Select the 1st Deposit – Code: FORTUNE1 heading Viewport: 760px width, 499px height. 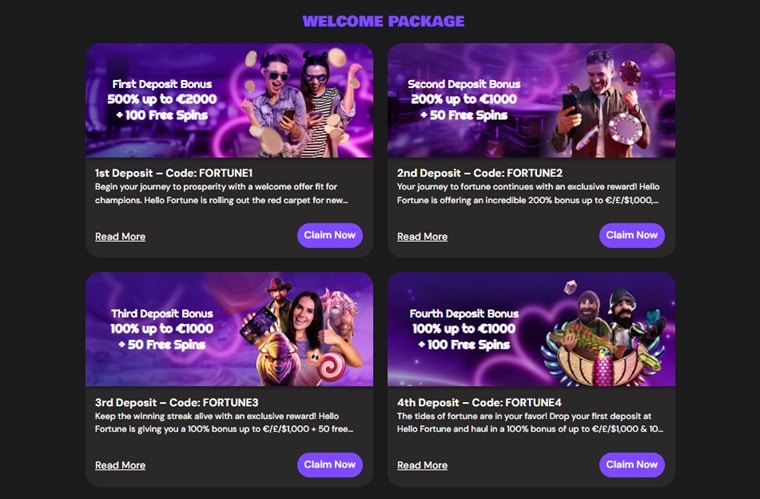(x=174, y=173)
